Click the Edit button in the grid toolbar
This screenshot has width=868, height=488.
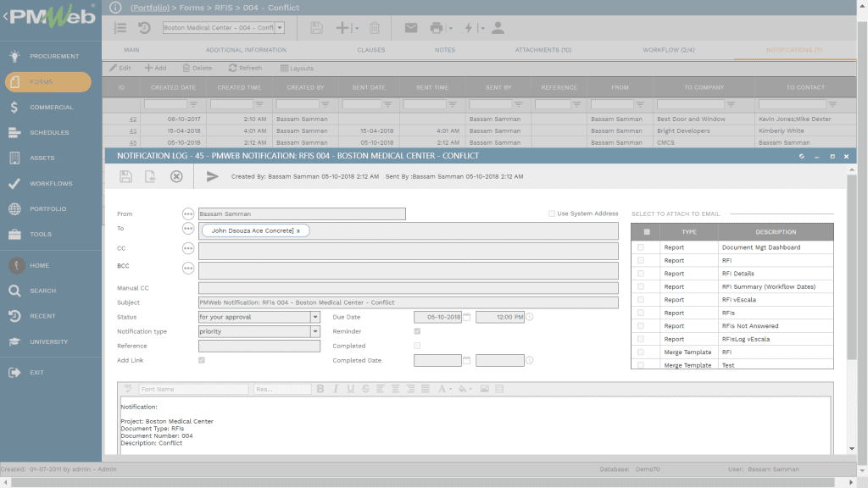120,68
